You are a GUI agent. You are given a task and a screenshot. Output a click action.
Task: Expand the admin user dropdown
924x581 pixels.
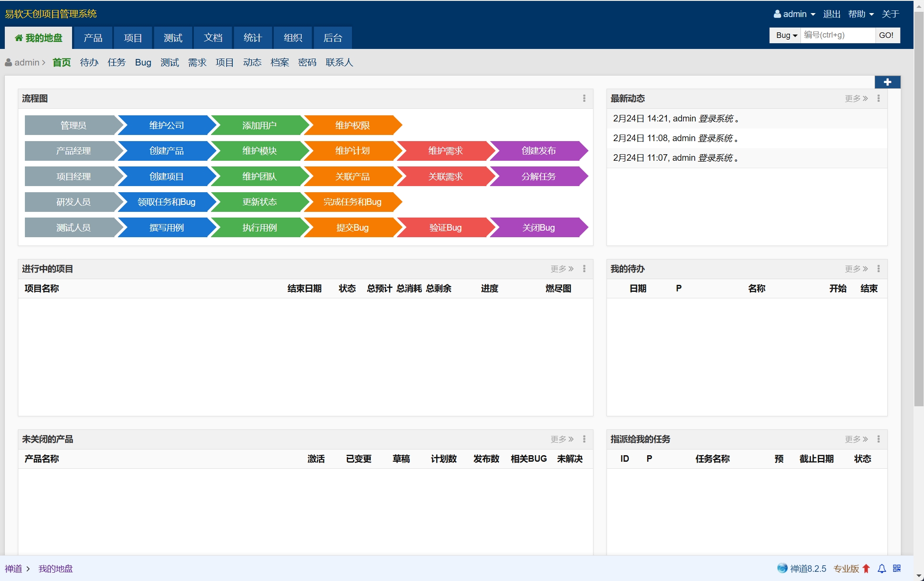[x=794, y=14]
